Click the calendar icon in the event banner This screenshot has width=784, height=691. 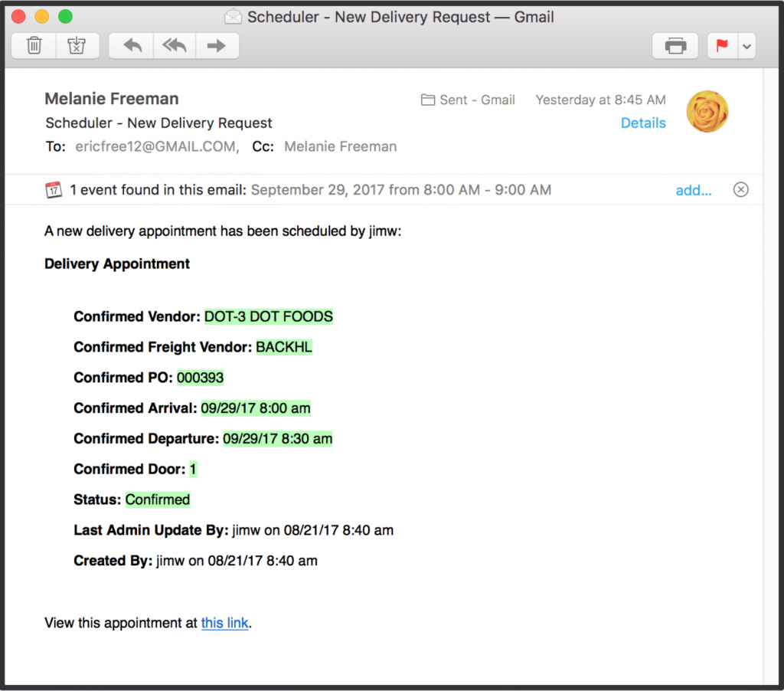(54, 189)
